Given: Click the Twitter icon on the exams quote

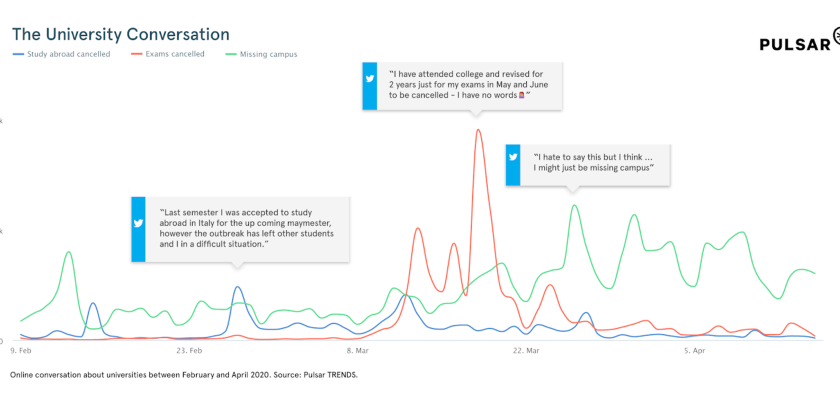Looking at the screenshot, I should pos(369,78).
